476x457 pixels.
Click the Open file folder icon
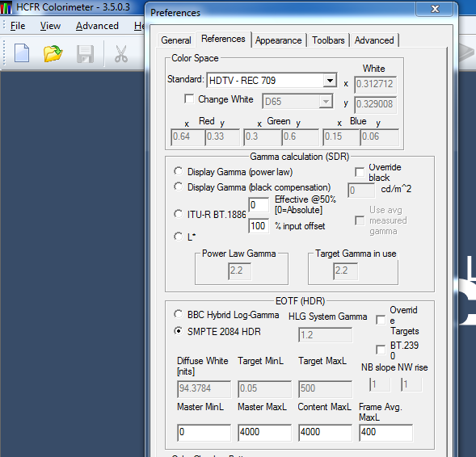(53, 53)
